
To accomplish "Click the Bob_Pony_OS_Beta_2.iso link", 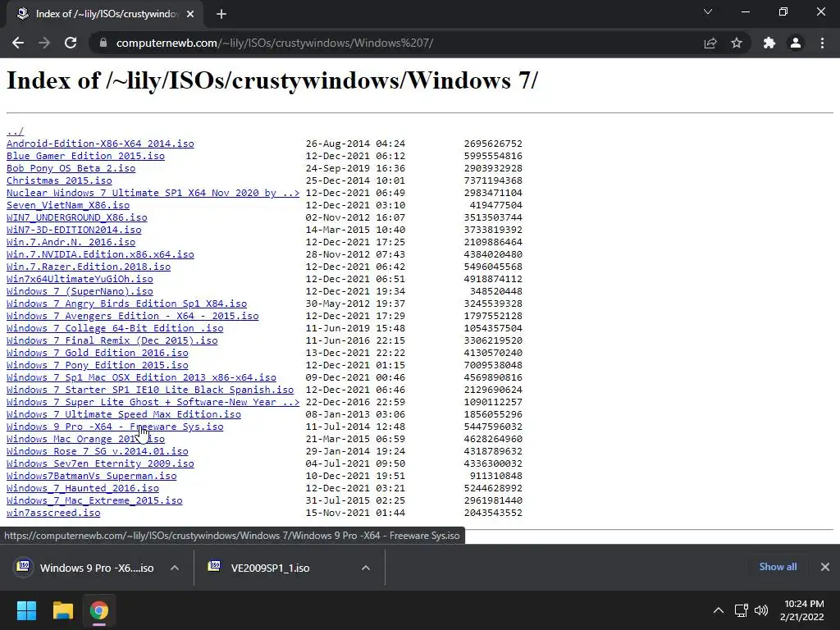I will point(71,168).
